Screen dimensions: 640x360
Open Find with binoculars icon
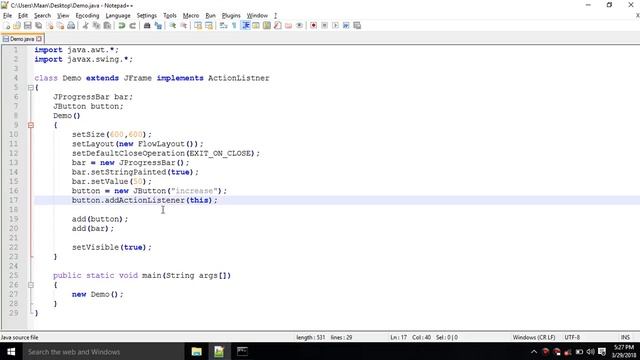[147, 26]
